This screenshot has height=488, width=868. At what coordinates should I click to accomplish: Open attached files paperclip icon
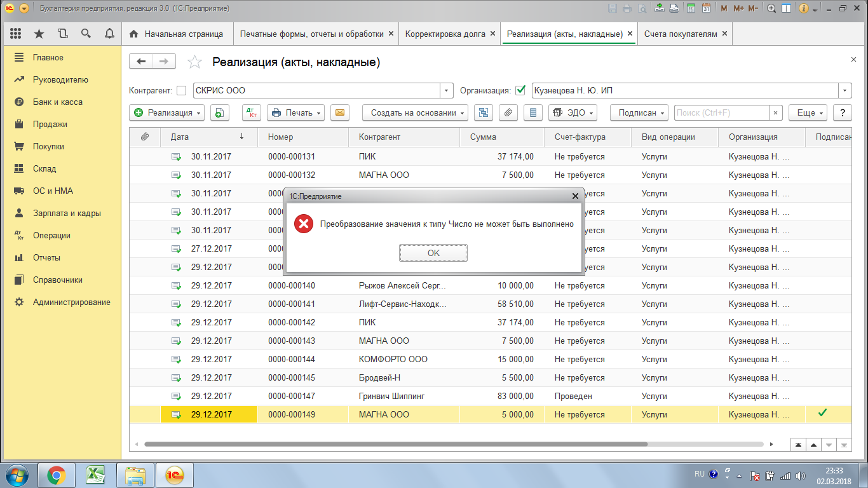click(508, 112)
